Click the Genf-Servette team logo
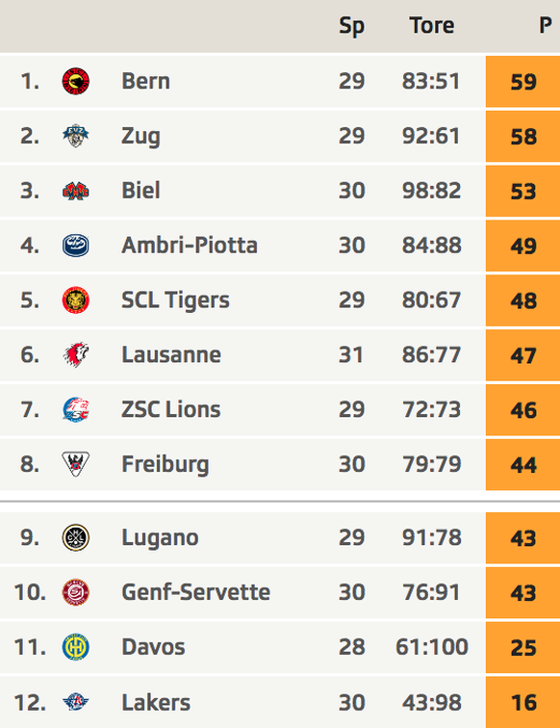The width and height of the screenshot is (560, 728). pos(76,592)
